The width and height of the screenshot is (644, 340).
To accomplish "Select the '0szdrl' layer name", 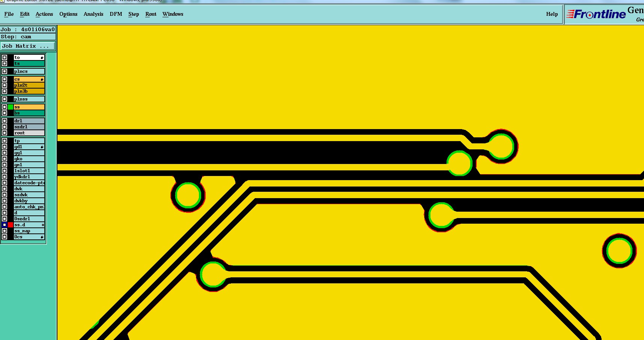I will click(x=29, y=219).
